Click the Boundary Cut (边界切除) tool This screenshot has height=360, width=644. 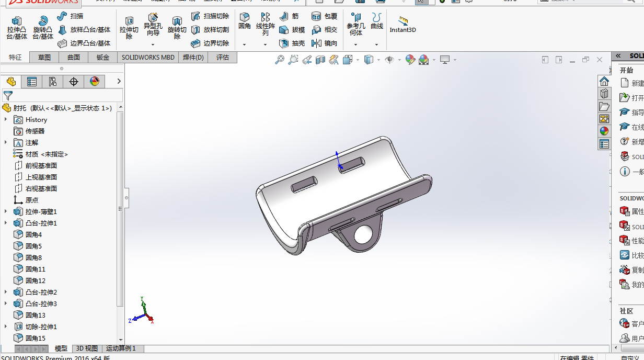coord(210,43)
